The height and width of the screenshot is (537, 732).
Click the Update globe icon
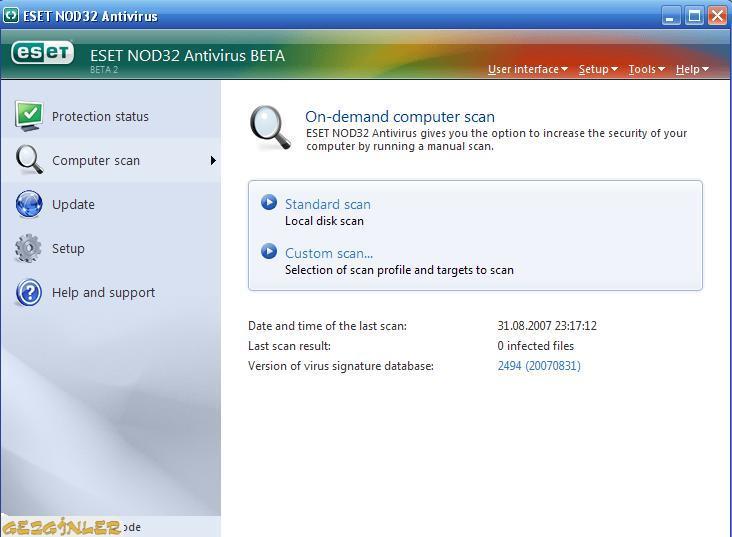tap(29, 204)
